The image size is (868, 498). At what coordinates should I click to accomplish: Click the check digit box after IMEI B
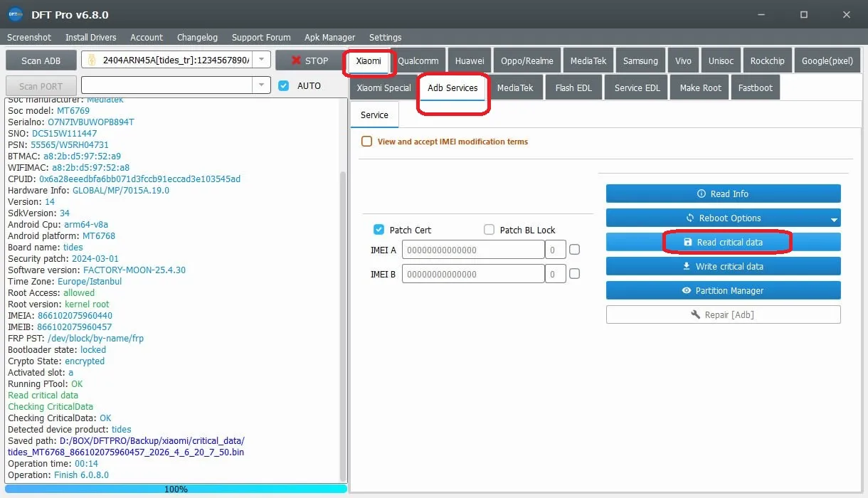click(555, 274)
